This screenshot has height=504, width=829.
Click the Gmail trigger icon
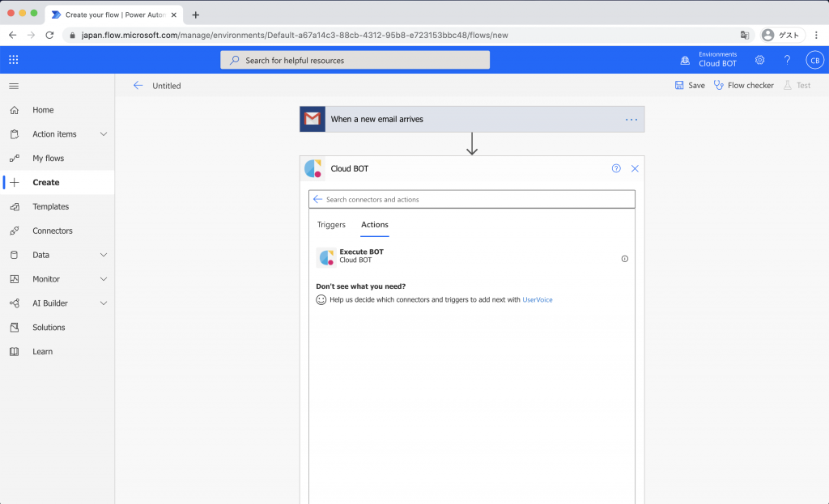click(312, 119)
